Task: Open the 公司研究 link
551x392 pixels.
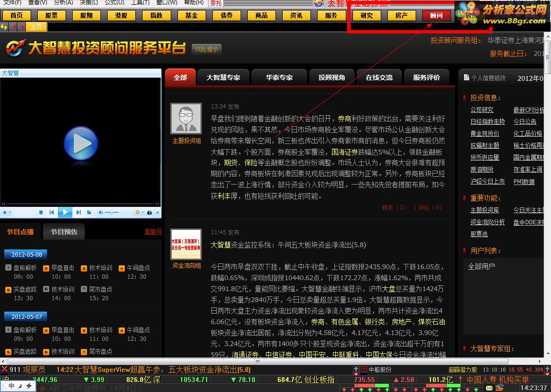Action: coord(482,110)
